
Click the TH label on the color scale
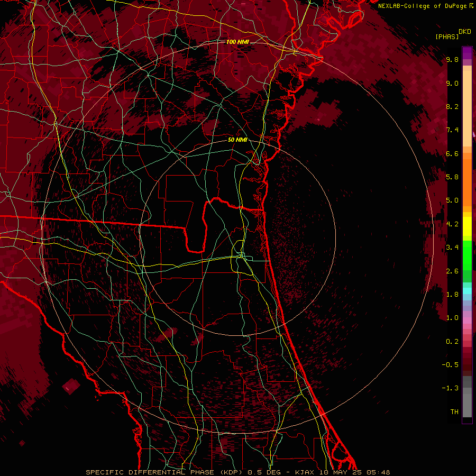tap(454, 412)
